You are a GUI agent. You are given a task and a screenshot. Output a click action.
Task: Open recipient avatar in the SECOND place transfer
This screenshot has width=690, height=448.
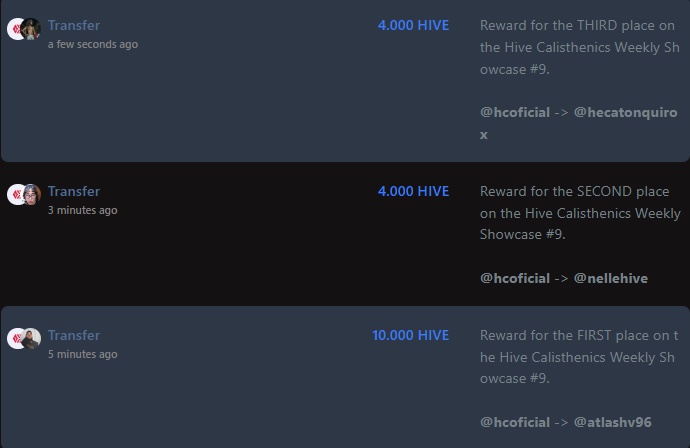(31, 194)
